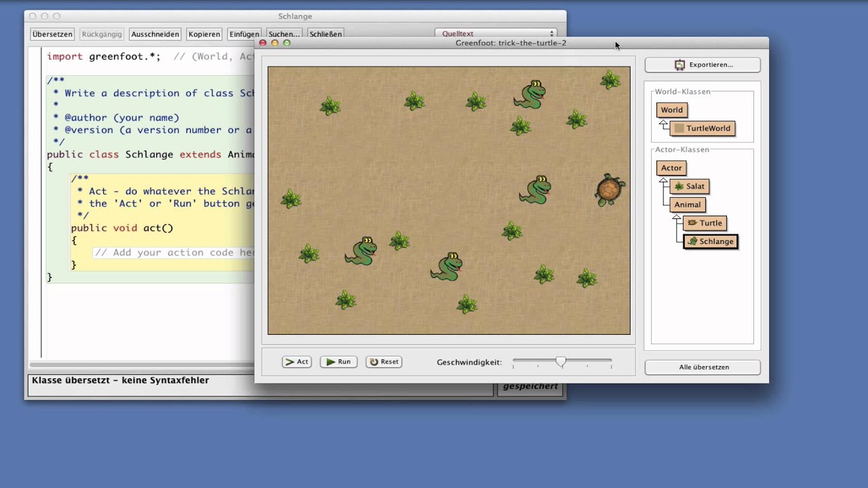Click the import greenfoot line in editor
Screen dimensions: 868x488
151,56
